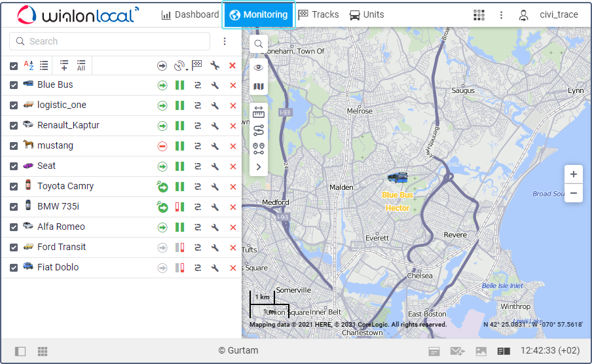Open the header track options dropdown icon
The image size is (592, 364).
coord(181,65)
